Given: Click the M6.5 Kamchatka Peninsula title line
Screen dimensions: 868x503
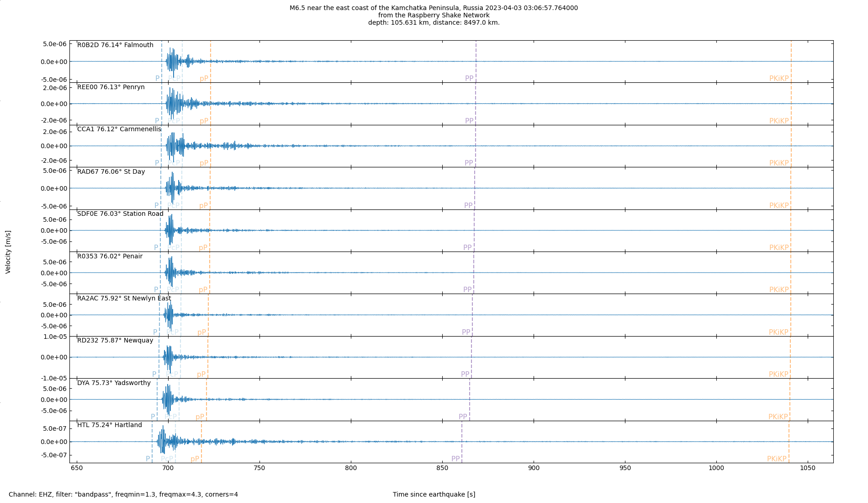Looking at the screenshot, I should (x=434, y=8).
